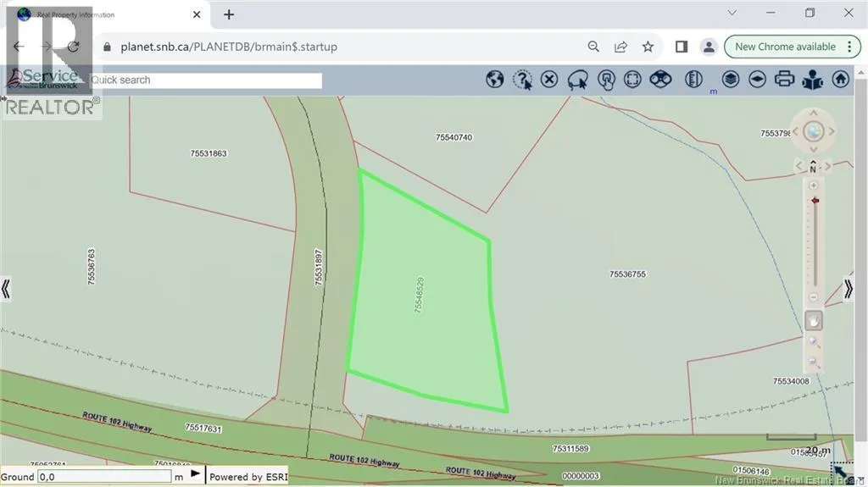Open the binoculars search tool
Image resolution: width=868 pixels, height=487 pixels.
coord(661,80)
